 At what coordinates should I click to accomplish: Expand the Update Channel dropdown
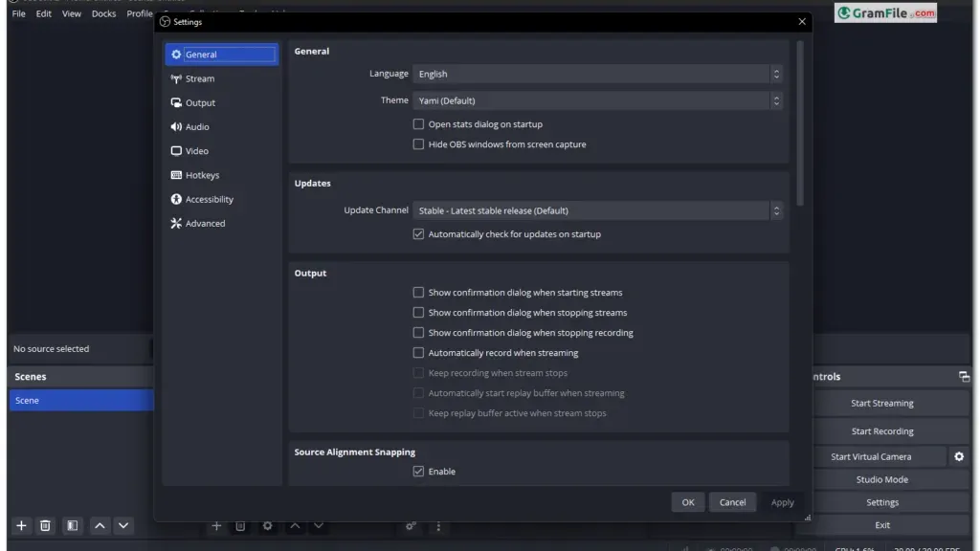(597, 210)
